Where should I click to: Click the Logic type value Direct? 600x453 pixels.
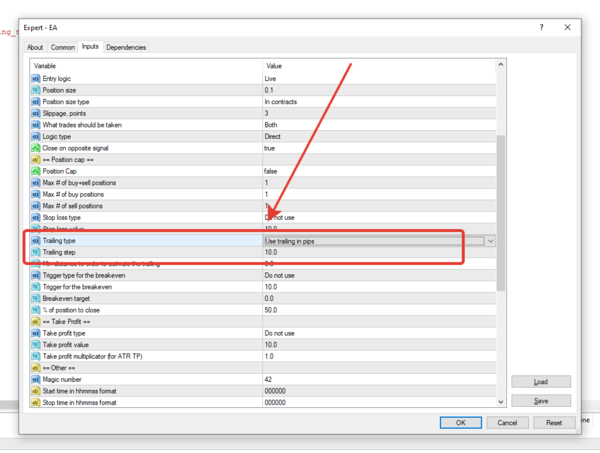point(272,137)
